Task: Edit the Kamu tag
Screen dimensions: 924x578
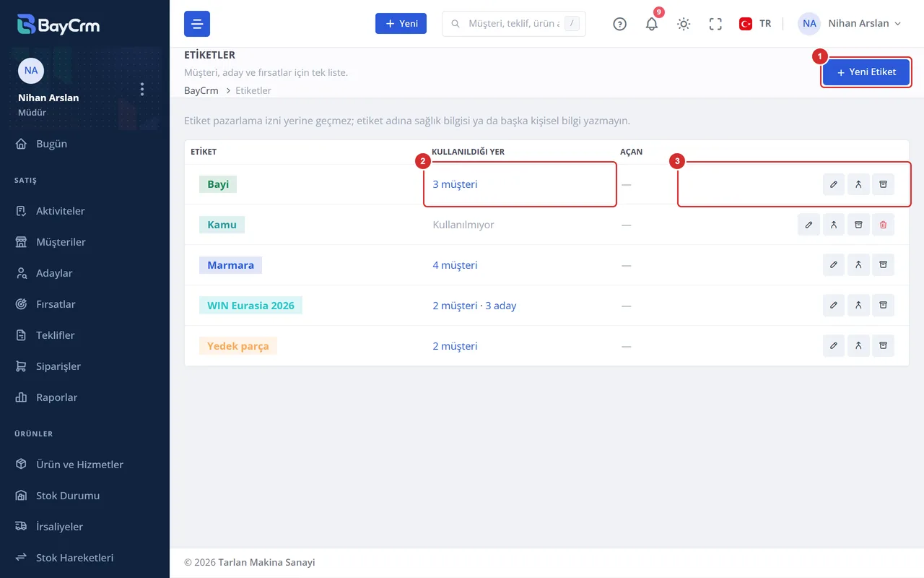Action: point(809,225)
